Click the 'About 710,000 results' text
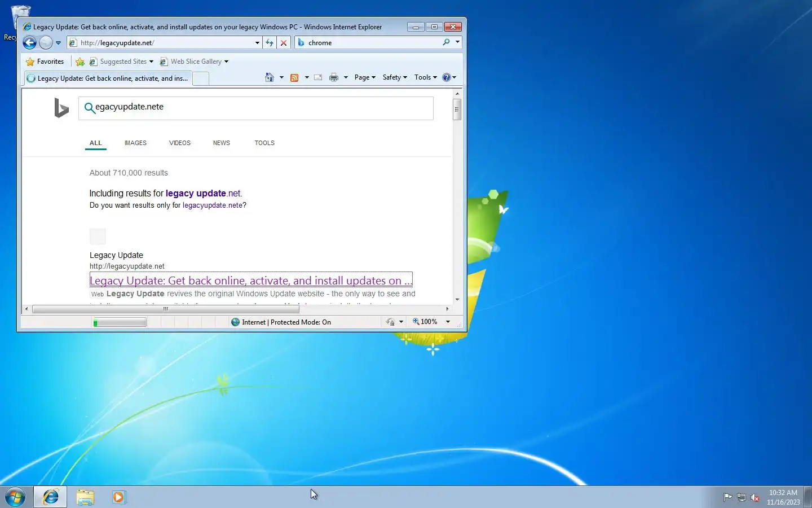The image size is (812, 508). 129,173
